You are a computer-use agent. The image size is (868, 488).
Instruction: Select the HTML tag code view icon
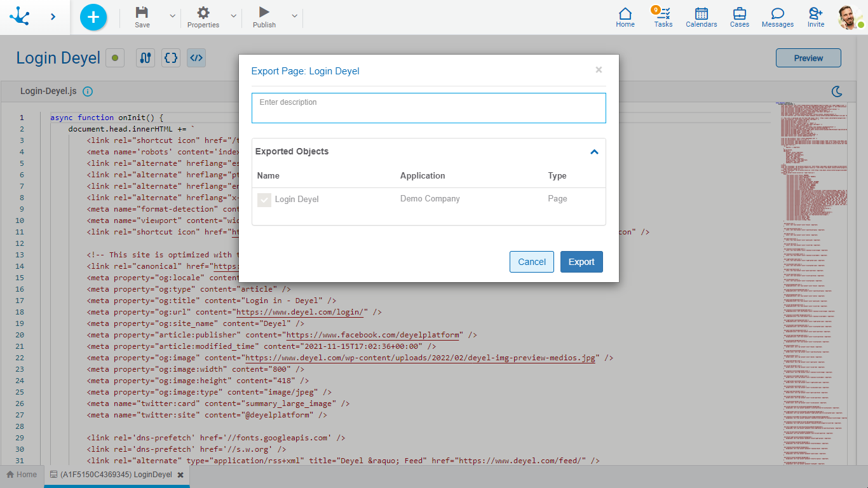(x=196, y=58)
